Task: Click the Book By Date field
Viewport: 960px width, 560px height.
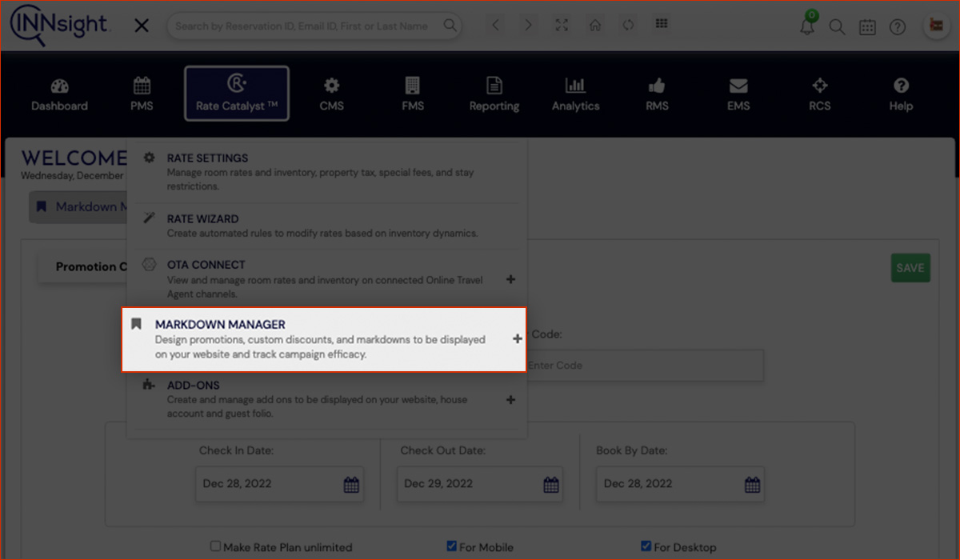Action: [680, 484]
